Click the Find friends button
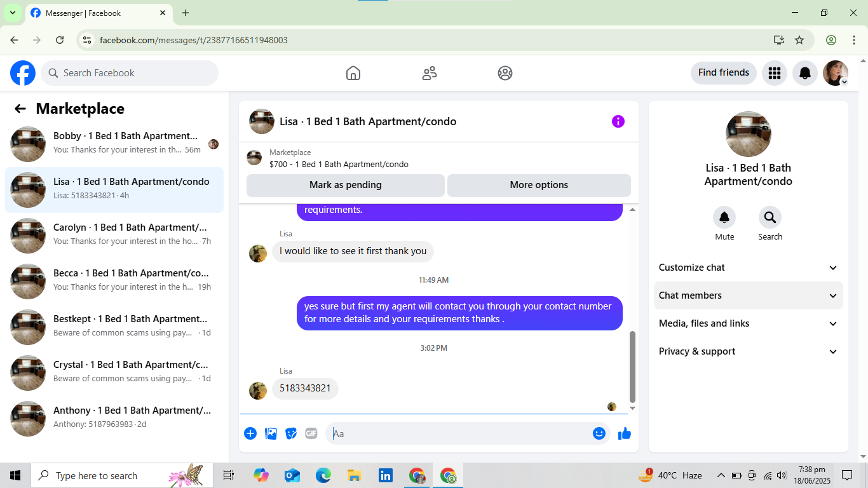868x488 pixels. [x=724, y=73]
